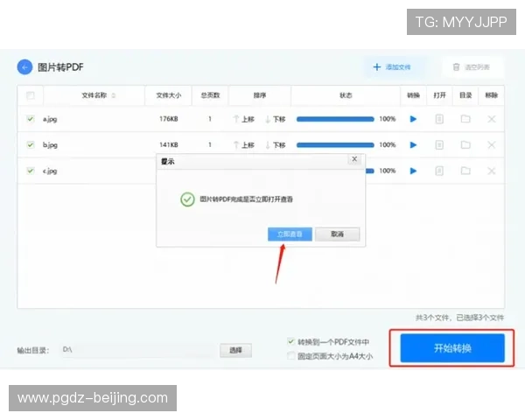This screenshot has height=420, width=525.
Task: Remove a.jpg with the X icon
Action: (x=492, y=119)
